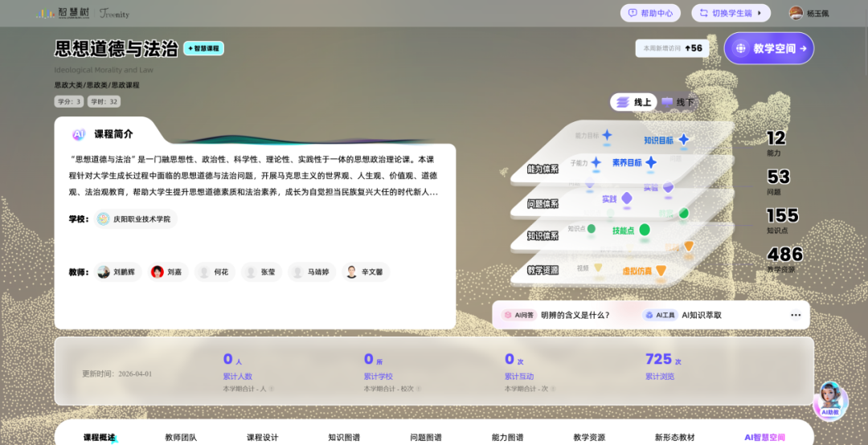This screenshot has width=868, height=445.
Task: Open the 帮助中心 help center
Action: pos(650,14)
